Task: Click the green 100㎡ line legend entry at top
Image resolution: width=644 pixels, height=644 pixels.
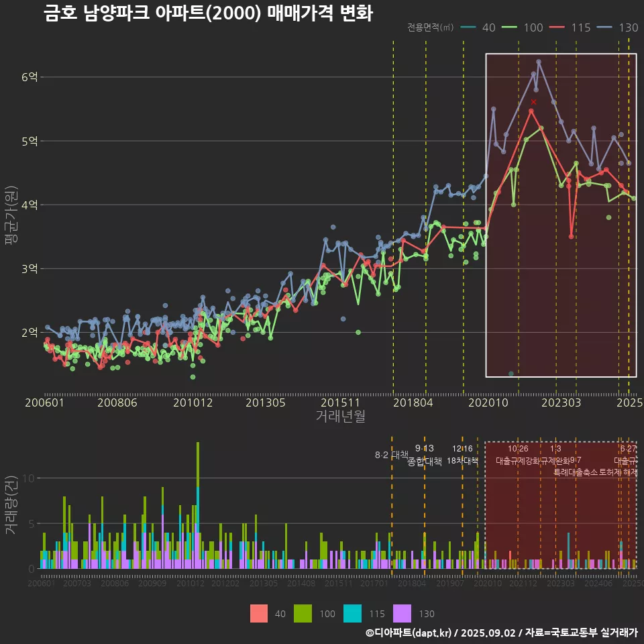Action: click(522, 28)
